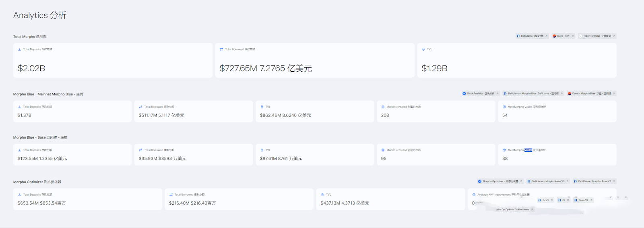Open DefiLlama - Morpho Aave V2 link
The width and height of the screenshot is (644, 228).
click(594, 181)
